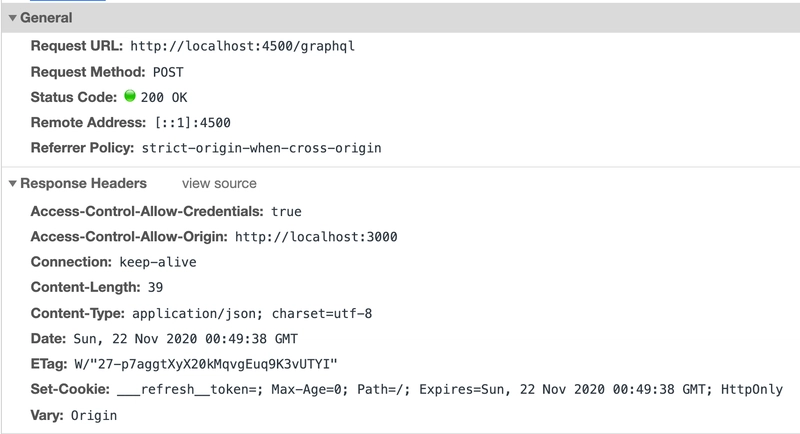Click the 200 OK status text
800x434 pixels.
pyautogui.click(x=164, y=97)
